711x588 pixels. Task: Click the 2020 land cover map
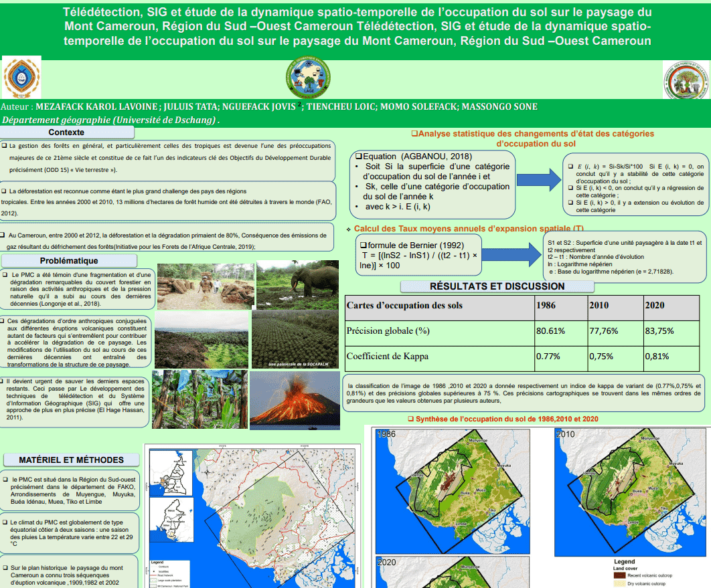[x=453, y=572]
